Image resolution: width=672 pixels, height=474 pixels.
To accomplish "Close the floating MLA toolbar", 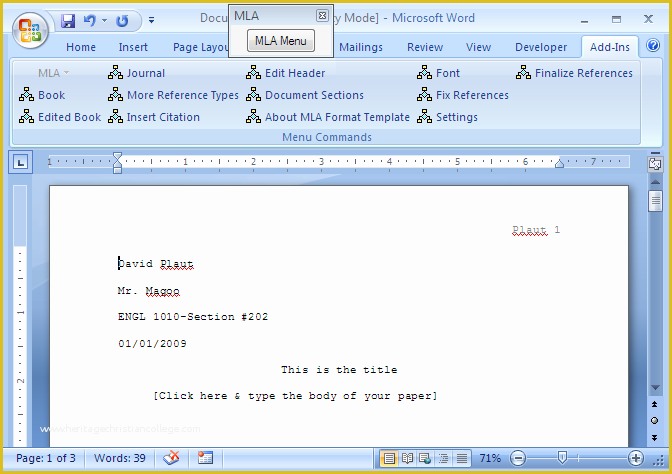I will [x=322, y=16].
